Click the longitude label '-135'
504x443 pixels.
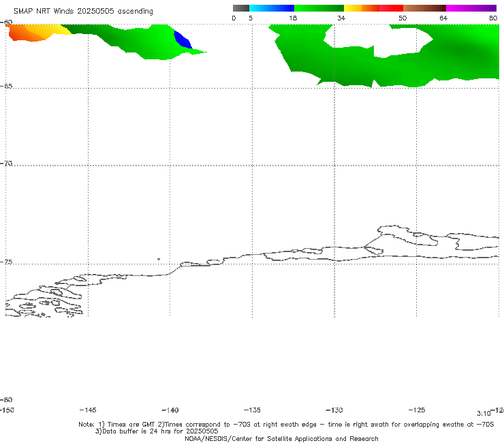click(x=252, y=410)
